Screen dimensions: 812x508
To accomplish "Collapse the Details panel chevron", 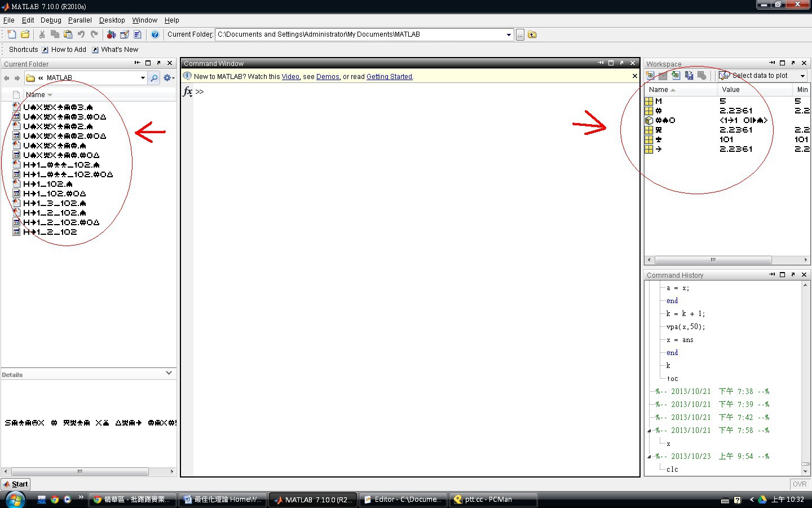I will 169,373.
